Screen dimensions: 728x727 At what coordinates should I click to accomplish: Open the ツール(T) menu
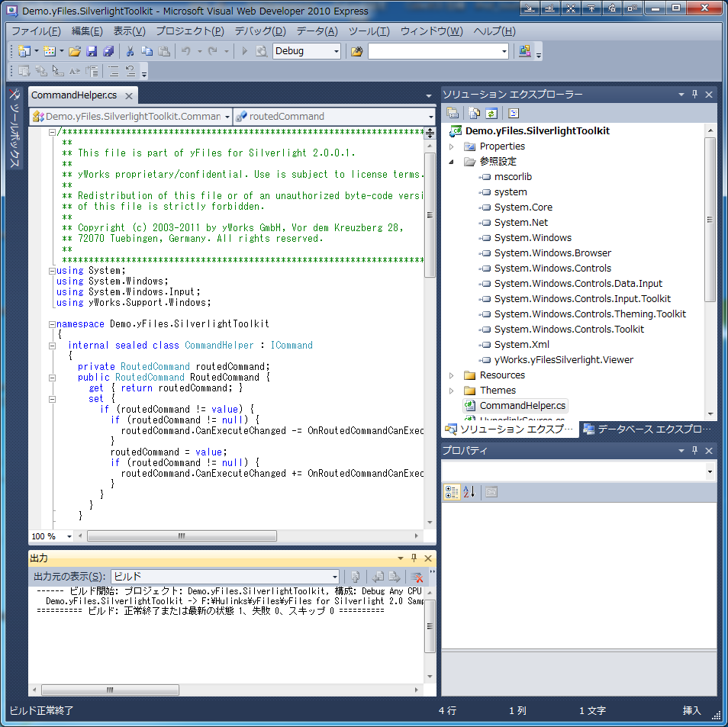[369, 31]
